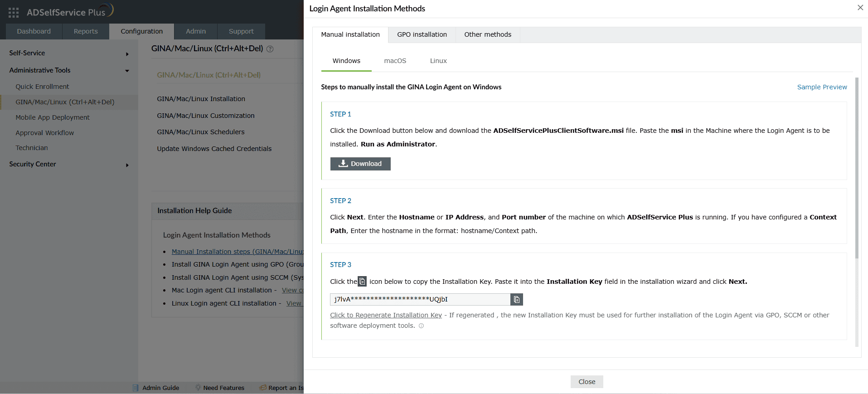This screenshot has height=394, width=868.
Task: Open the Sample Preview link
Action: pyautogui.click(x=822, y=87)
